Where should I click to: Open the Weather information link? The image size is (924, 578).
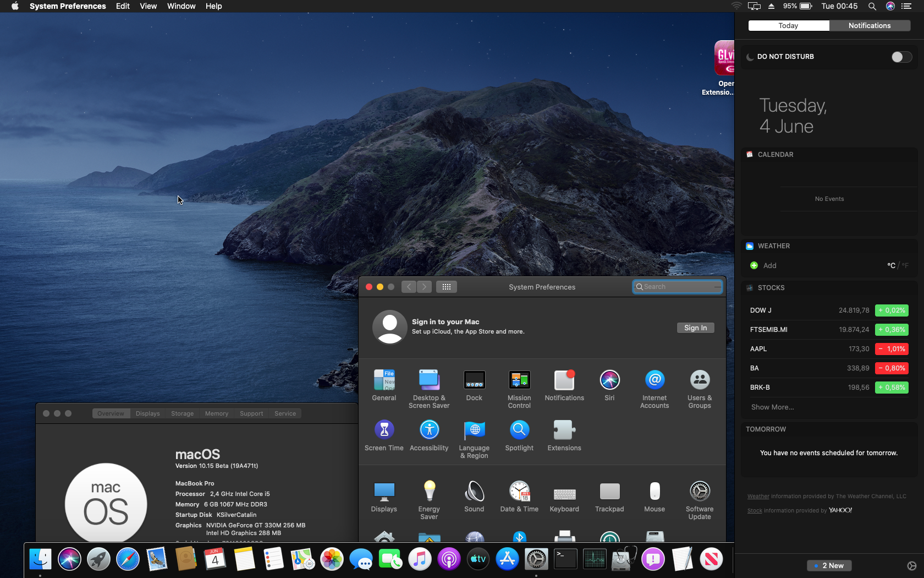758,497
